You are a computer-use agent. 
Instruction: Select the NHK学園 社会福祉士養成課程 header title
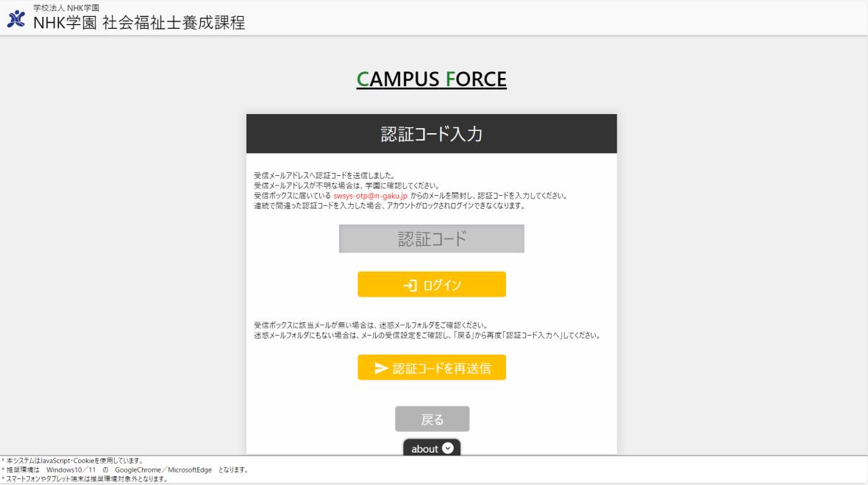coord(139,23)
